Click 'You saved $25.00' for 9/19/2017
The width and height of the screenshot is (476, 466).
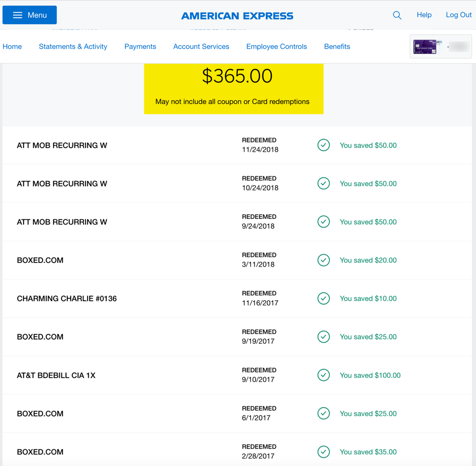(x=368, y=337)
